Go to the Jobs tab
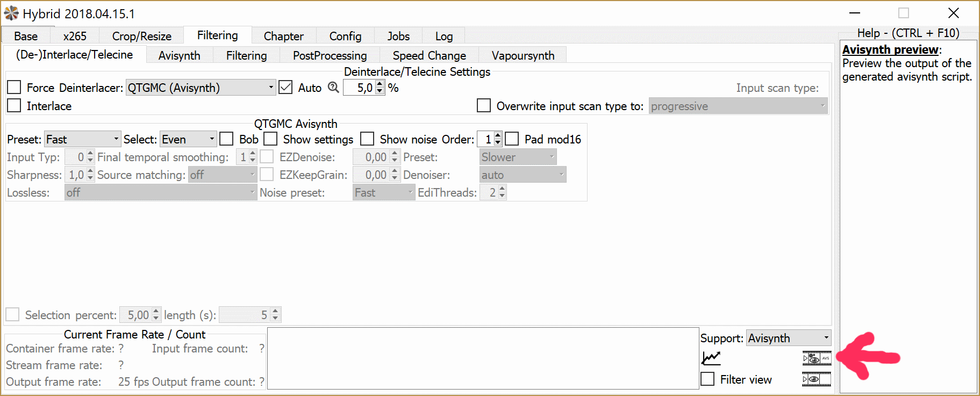This screenshot has width=980, height=396. click(x=398, y=36)
